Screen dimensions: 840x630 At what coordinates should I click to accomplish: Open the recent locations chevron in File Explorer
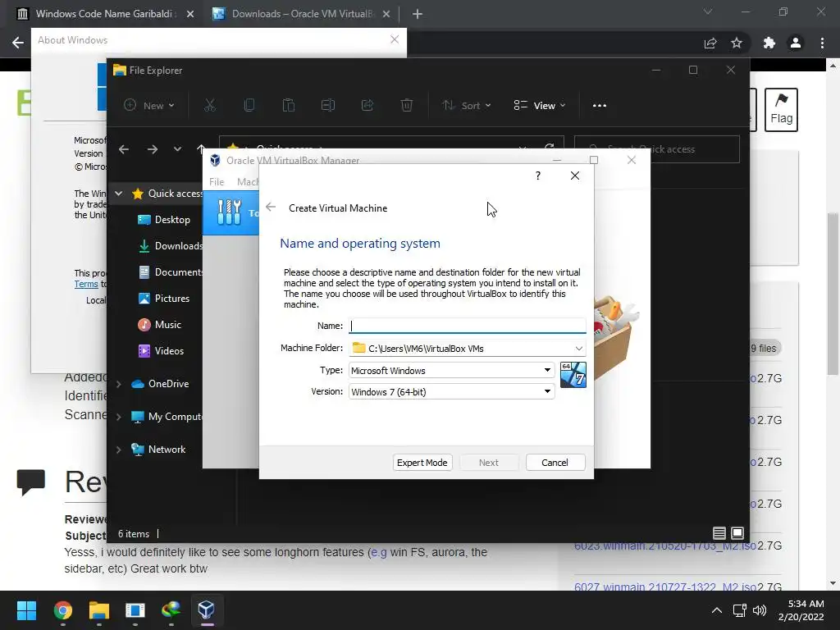coord(177,149)
